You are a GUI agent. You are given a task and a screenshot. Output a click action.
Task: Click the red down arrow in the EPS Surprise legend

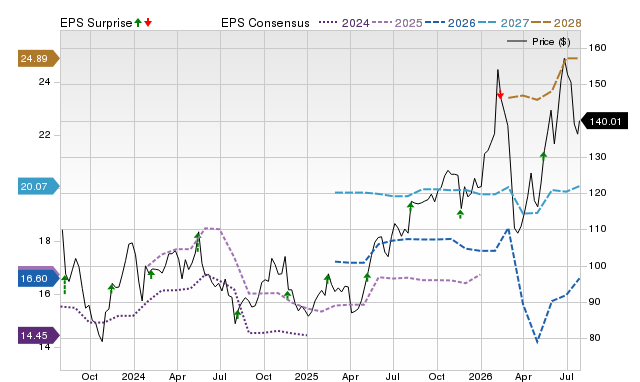pyautogui.click(x=148, y=22)
